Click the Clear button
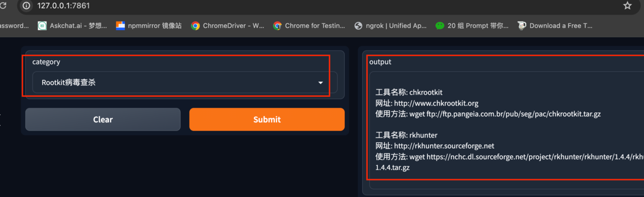 [x=103, y=119]
